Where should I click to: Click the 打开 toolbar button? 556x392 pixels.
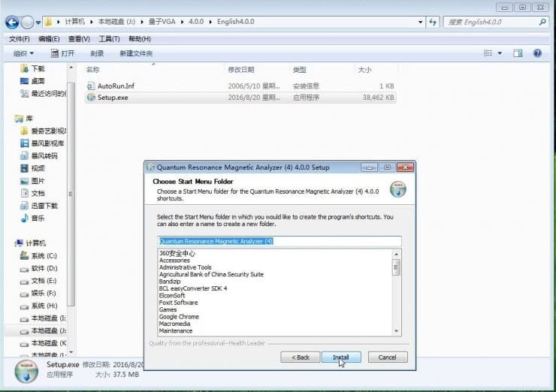63,53
